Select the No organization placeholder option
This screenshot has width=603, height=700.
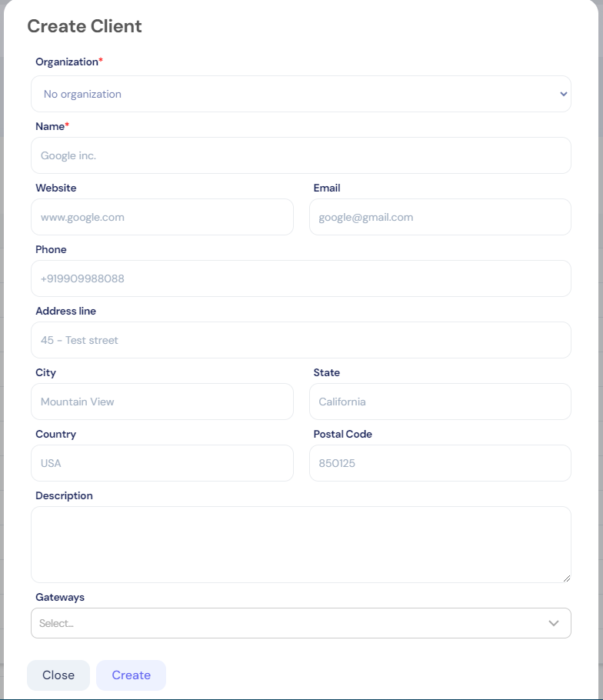81,93
